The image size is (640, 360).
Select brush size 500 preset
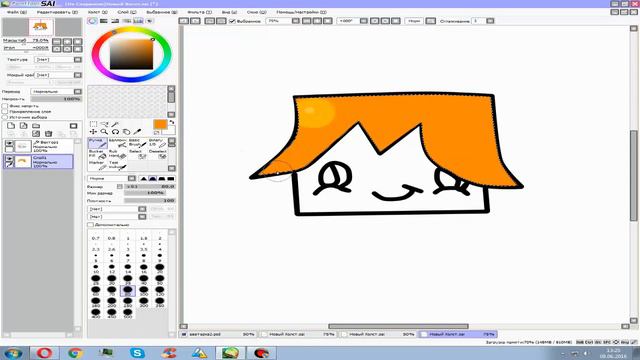coord(128,314)
